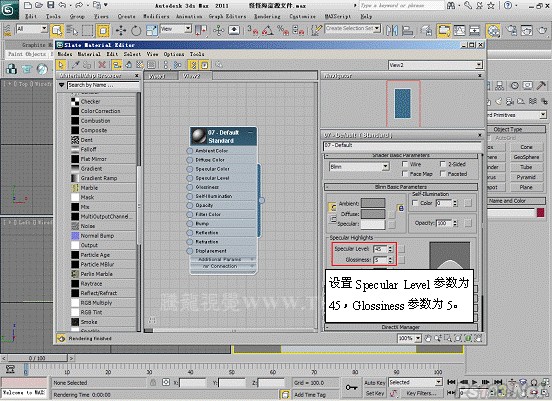Enable the Self-Illumination Color checkbox
Image resolution: width=552 pixels, height=401 pixels.
(x=415, y=203)
